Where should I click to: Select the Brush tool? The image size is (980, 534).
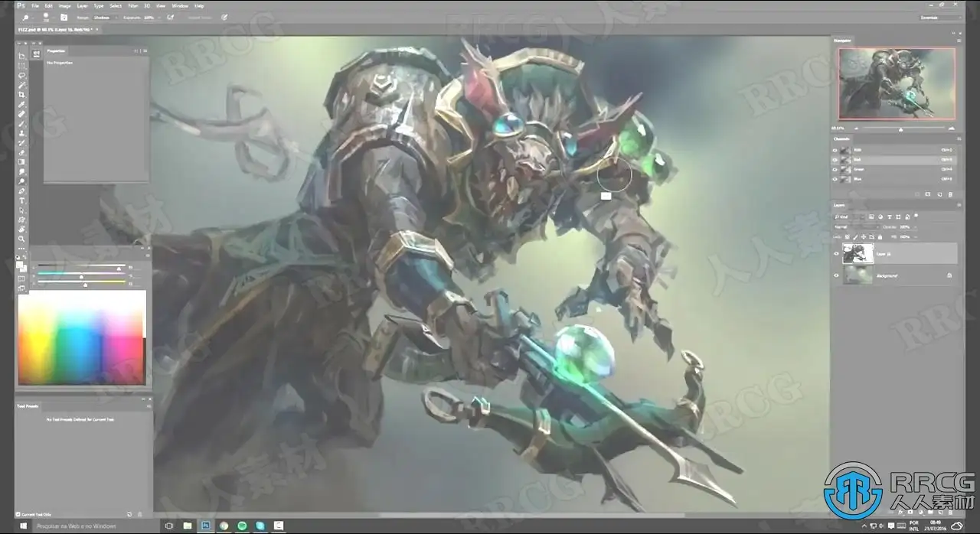21,124
